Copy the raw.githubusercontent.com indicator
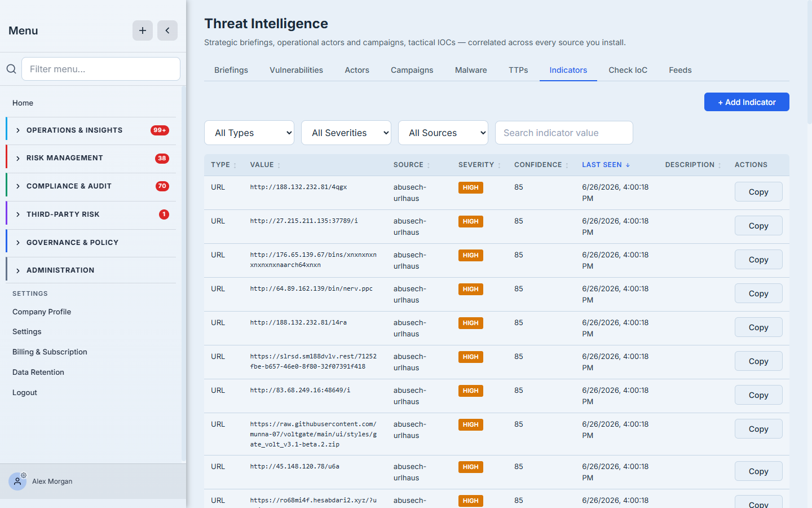 pos(758,429)
